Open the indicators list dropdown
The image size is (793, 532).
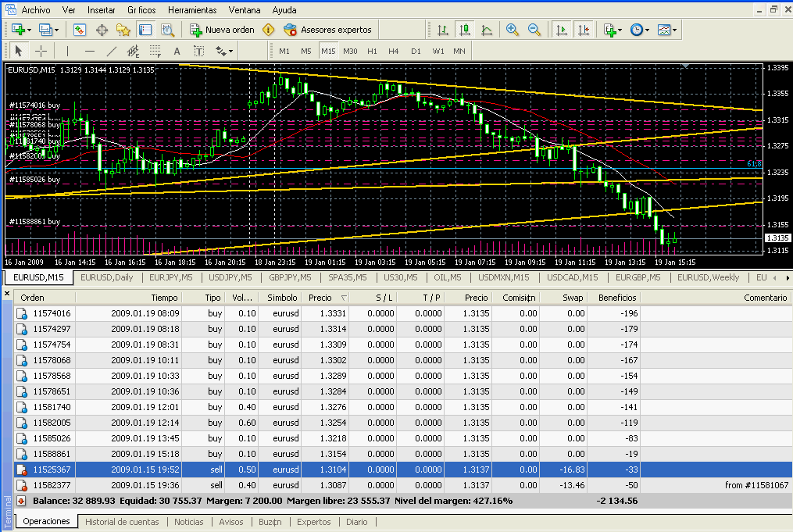click(x=613, y=30)
